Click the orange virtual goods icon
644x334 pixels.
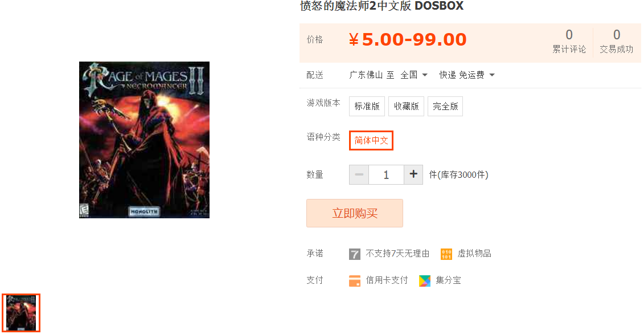pos(446,254)
